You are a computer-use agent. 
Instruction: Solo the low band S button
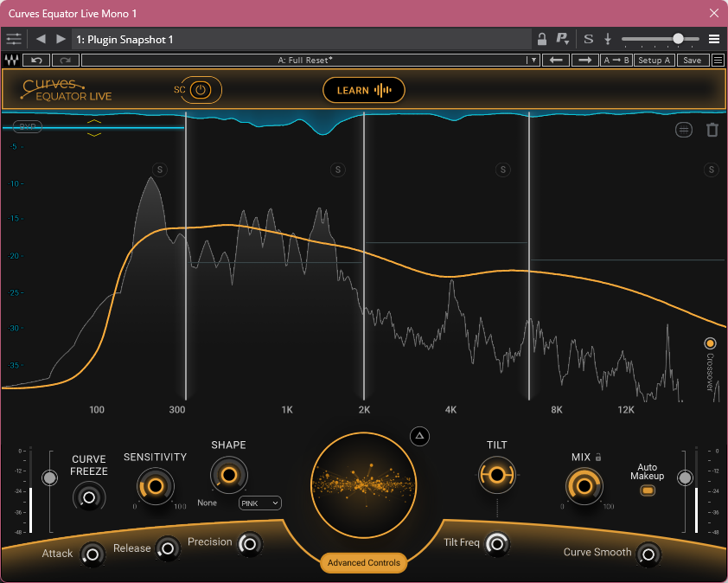(160, 170)
